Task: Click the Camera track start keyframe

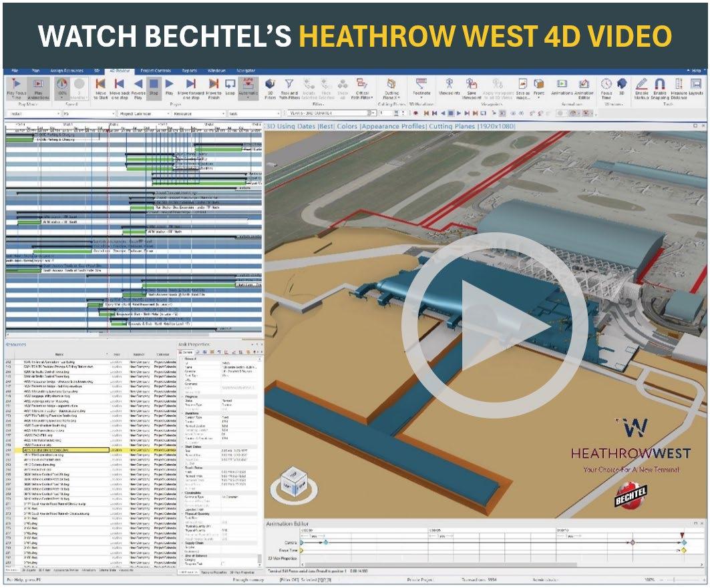Action: pos(302,543)
